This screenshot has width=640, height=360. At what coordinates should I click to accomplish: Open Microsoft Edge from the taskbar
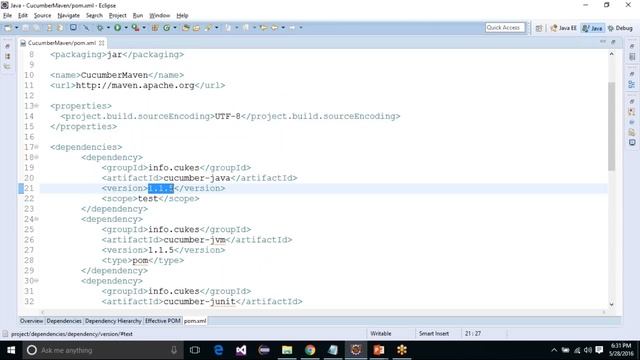(218, 350)
